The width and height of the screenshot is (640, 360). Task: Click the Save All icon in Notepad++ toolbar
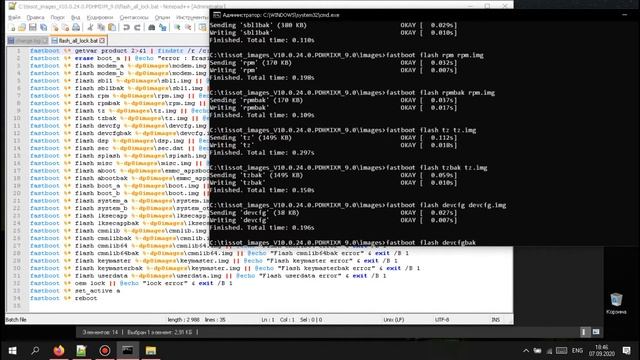pos(43,27)
